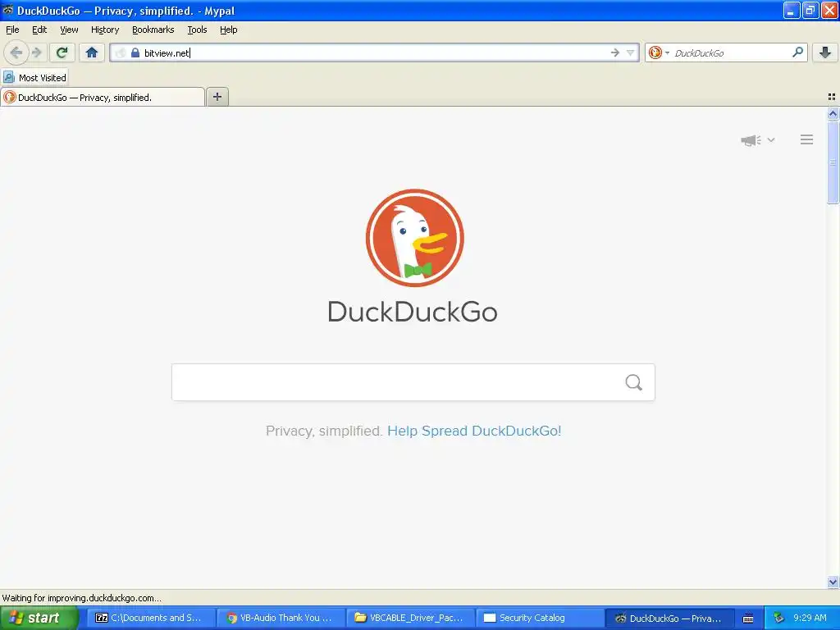
Task: Click the status text Waiting for improving.duckduckgo.com
Action: point(81,598)
